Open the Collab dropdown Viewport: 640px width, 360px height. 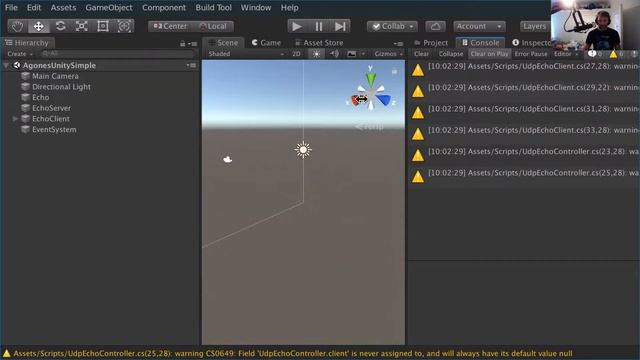click(392, 27)
